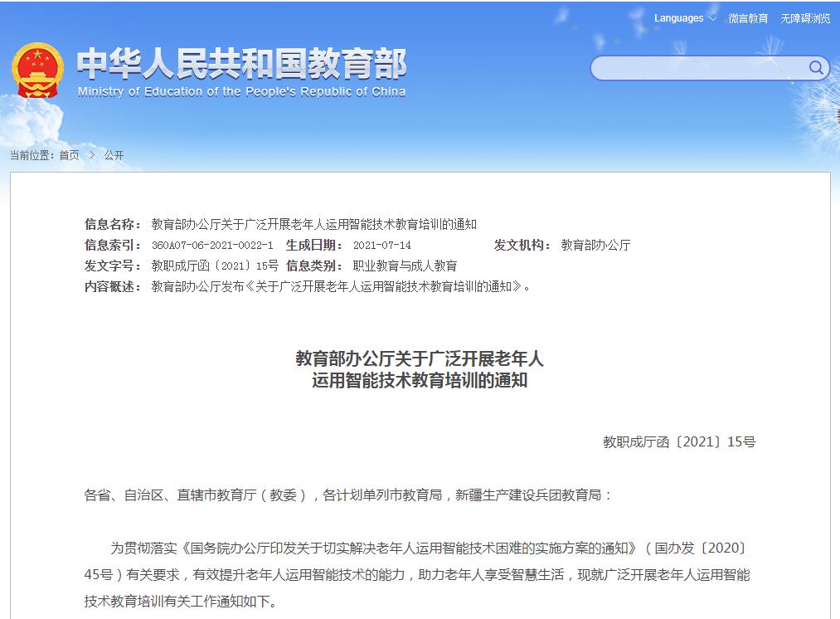Click the national emblem logo
Screen dimensions: 840x619
point(37,71)
